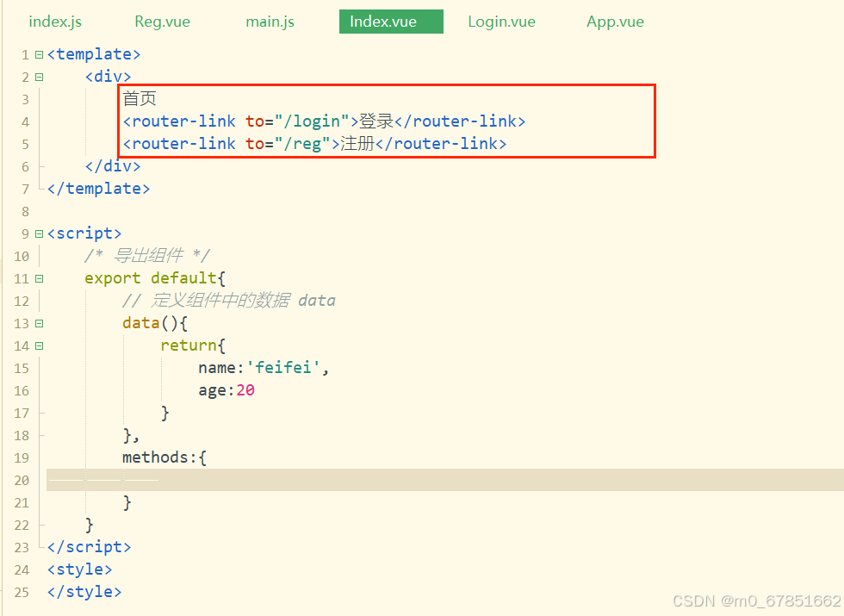This screenshot has width=844, height=616.
Task: Open the Reg.vue tab
Action: coord(162,22)
